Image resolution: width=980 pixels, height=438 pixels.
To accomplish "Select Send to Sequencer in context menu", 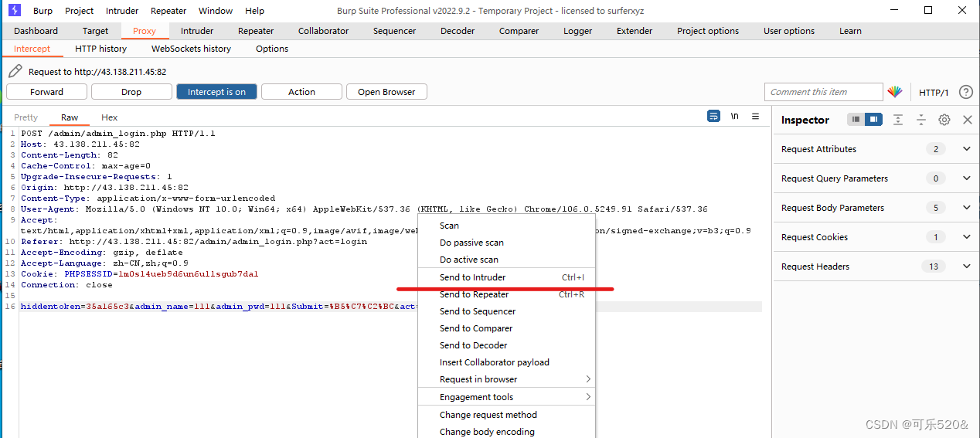I will [506, 311].
